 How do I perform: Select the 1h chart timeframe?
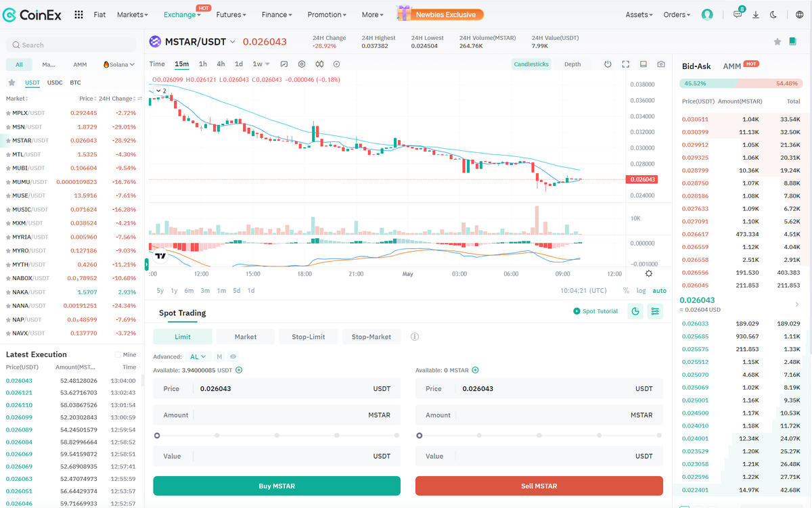coord(203,64)
